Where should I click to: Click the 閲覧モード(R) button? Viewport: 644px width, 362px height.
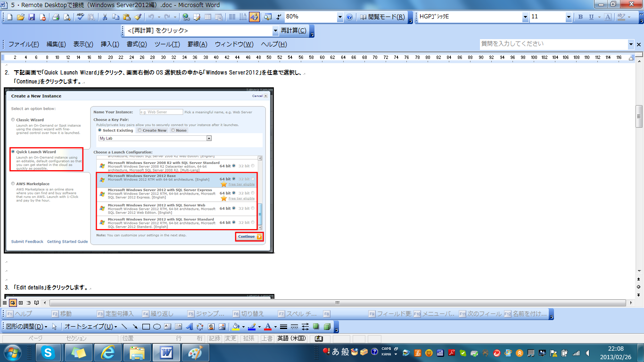click(382, 17)
